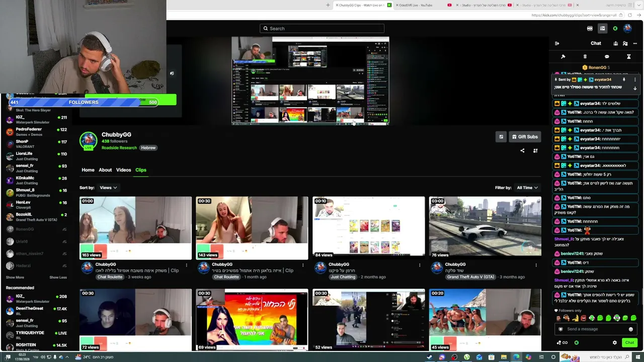Open LiorsLife channel in sidebar
The height and width of the screenshot is (362, 644).
36,156
